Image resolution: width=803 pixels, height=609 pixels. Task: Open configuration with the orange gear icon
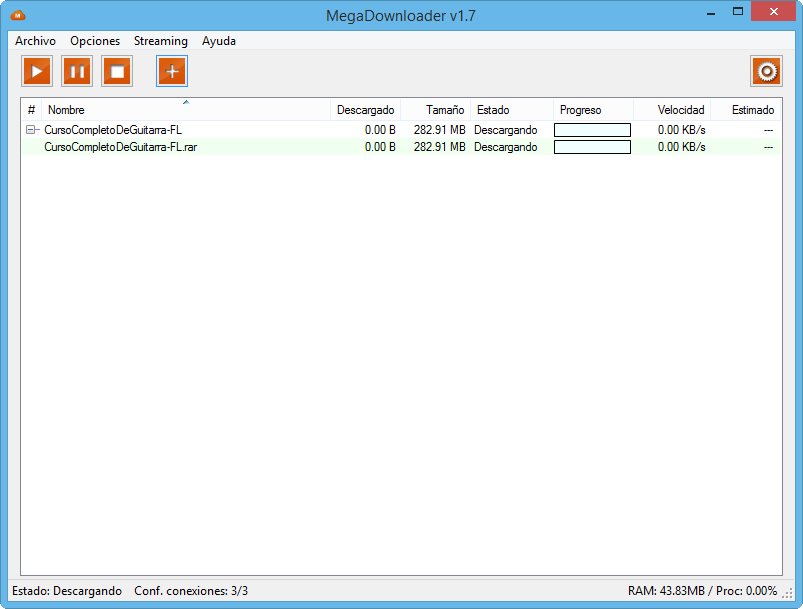point(766,71)
